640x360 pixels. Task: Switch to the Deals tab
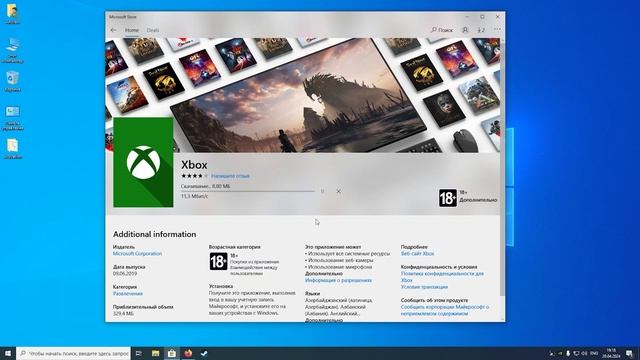point(153,30)
